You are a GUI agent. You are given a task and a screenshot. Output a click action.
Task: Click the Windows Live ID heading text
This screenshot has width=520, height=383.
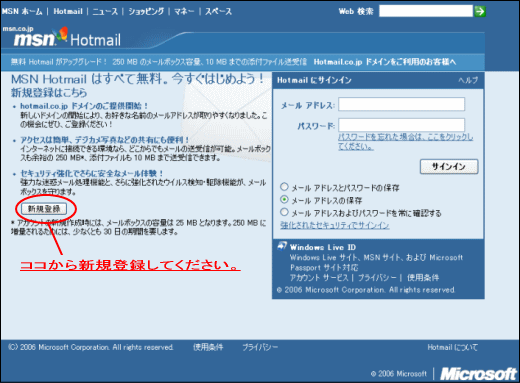pyautogui.click(x=323, y=247)
